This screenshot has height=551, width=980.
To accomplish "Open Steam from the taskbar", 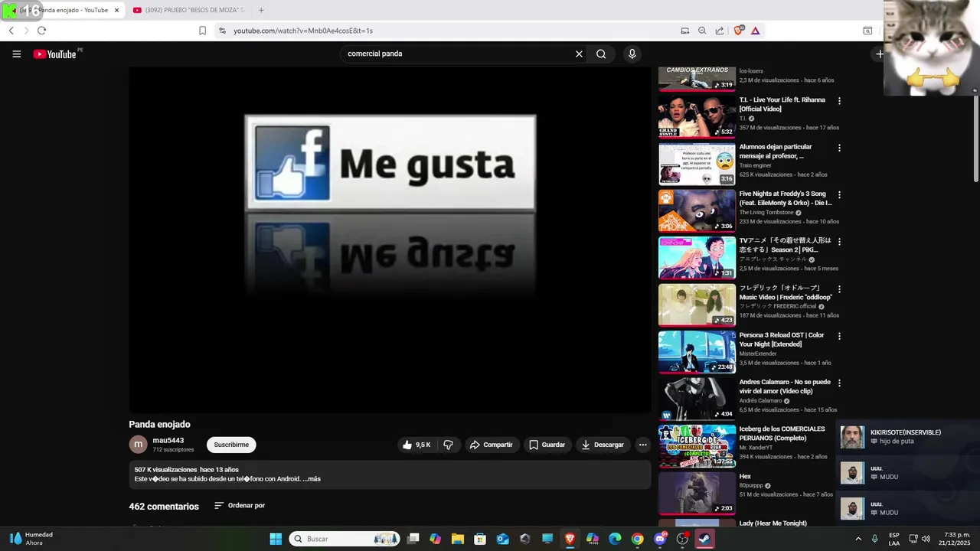I will (x=704, y=539).
